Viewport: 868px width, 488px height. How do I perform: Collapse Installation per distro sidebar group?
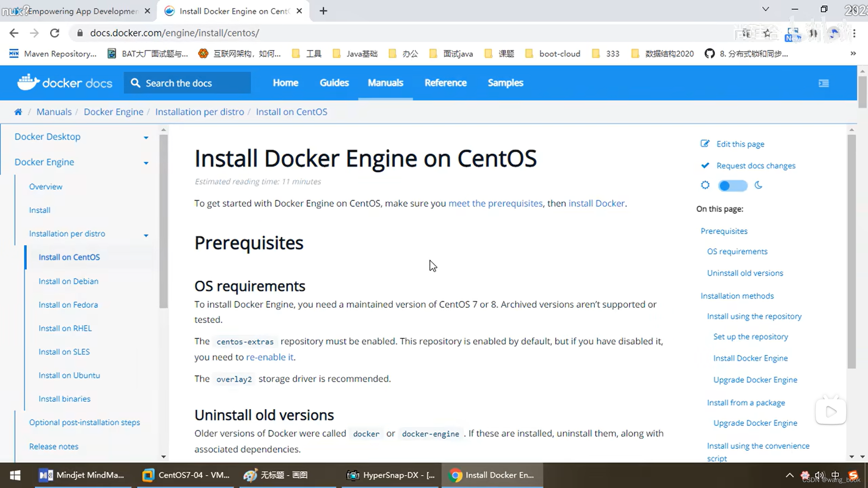(x=146, y=235)
